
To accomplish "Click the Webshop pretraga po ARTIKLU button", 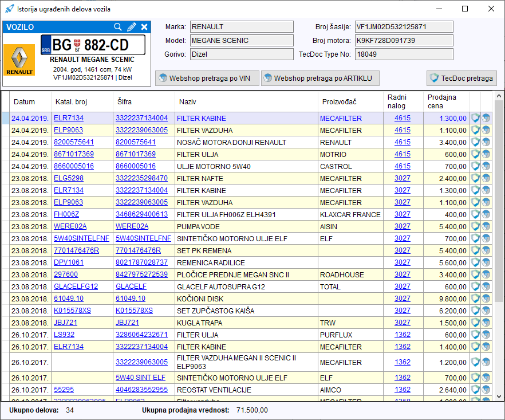I will point(320,78).
